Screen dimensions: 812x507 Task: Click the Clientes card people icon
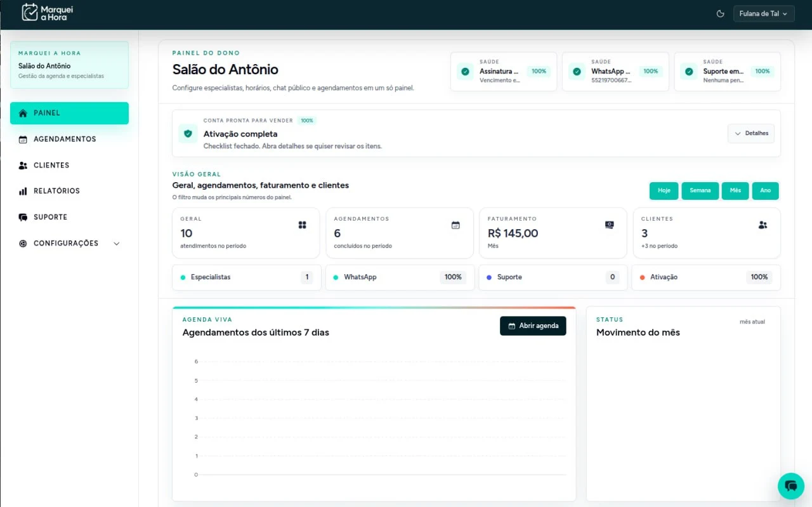tap(763, 225)
